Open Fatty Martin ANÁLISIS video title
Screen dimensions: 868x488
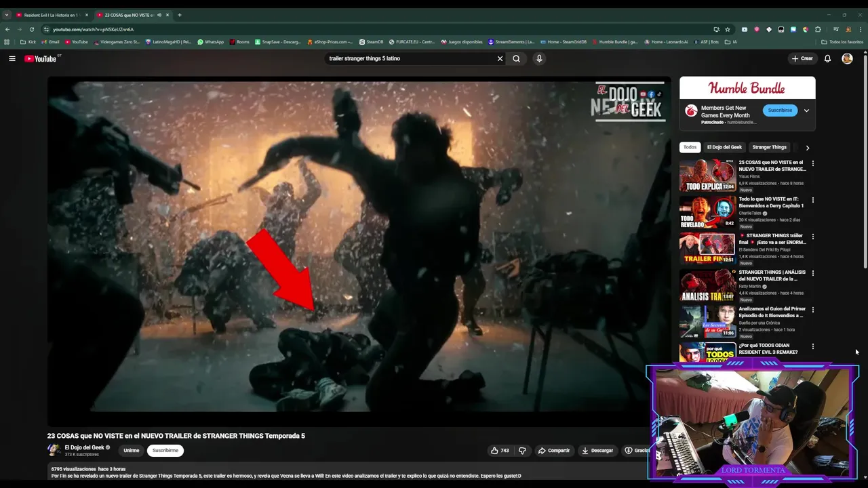pos(772,275)
